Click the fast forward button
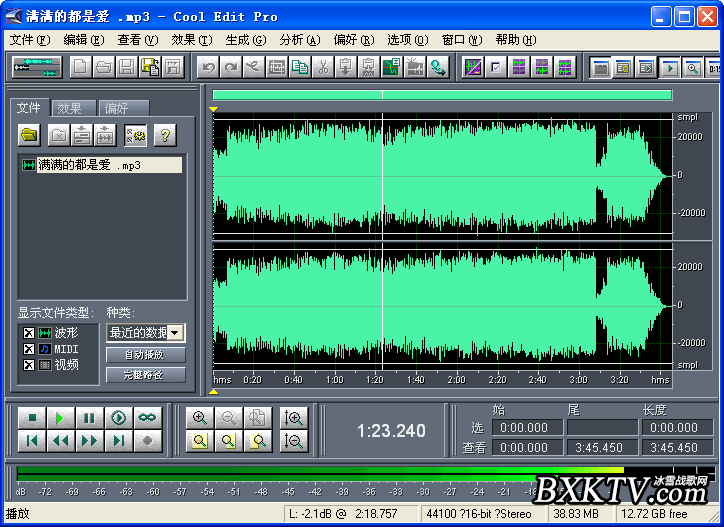 tap(90, 441)
